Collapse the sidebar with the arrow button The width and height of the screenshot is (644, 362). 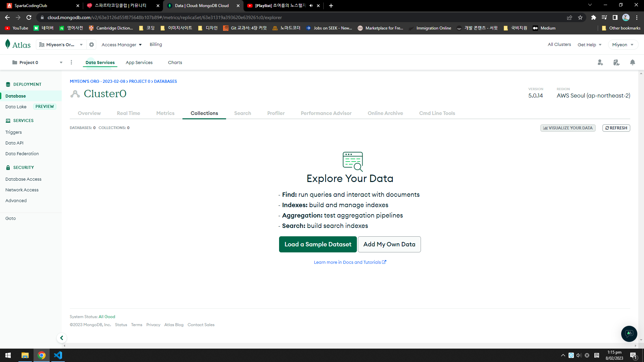(61, 338)
